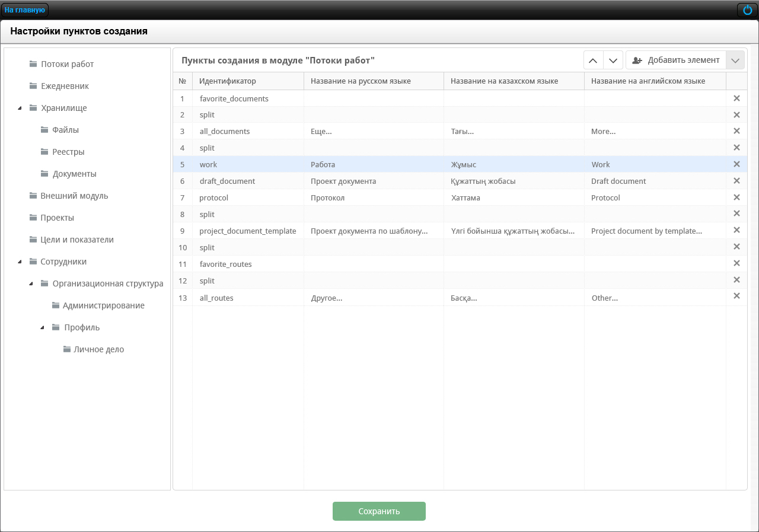Select the favorite_routes identifier cell
Screen dimensions: 759x532
[248, 264]
